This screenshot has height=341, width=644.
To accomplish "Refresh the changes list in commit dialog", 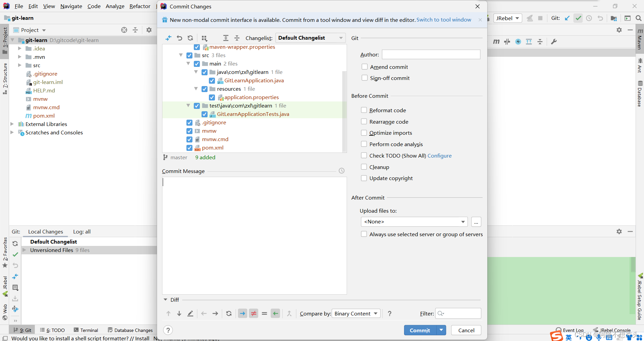I will (190, 38).
